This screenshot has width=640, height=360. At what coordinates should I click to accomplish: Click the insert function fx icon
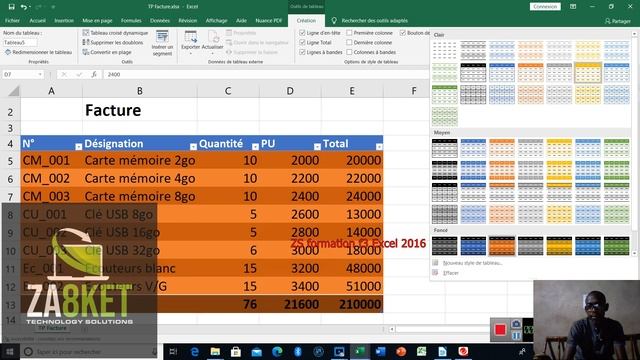tap(94, 74)
